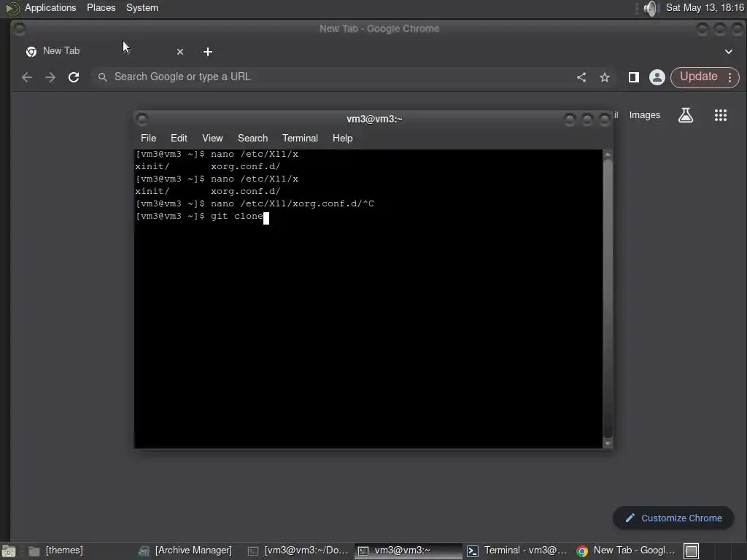Click the Chrome window menu button at title left

(x=20, y=29)
